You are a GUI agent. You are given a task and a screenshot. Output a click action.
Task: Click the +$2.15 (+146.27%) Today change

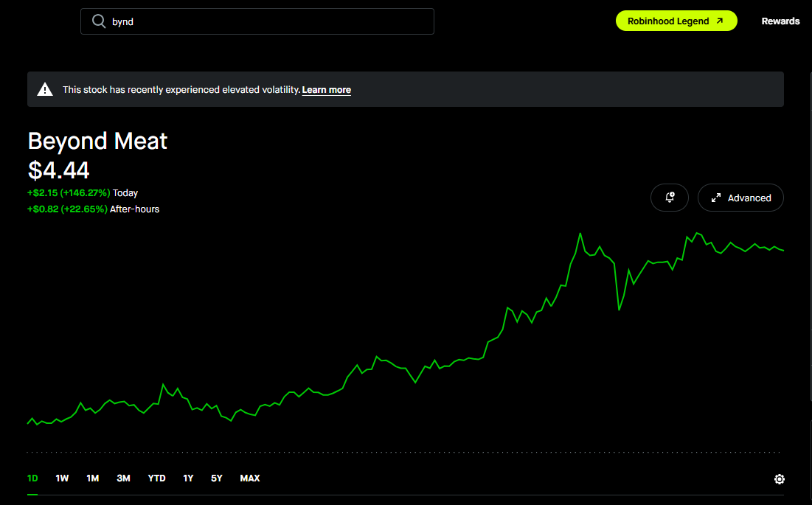coord(83,193)
